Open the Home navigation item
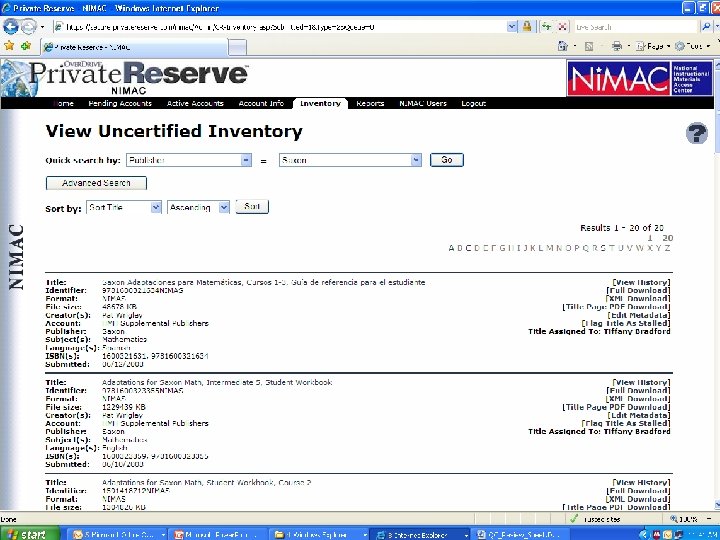 [63, 103]
